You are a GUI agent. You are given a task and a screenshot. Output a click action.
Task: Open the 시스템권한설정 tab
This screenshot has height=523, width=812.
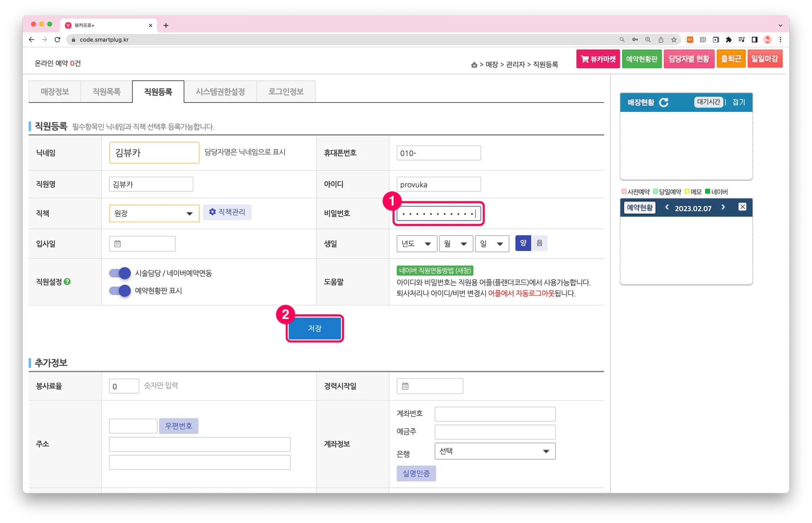point(220,92)
